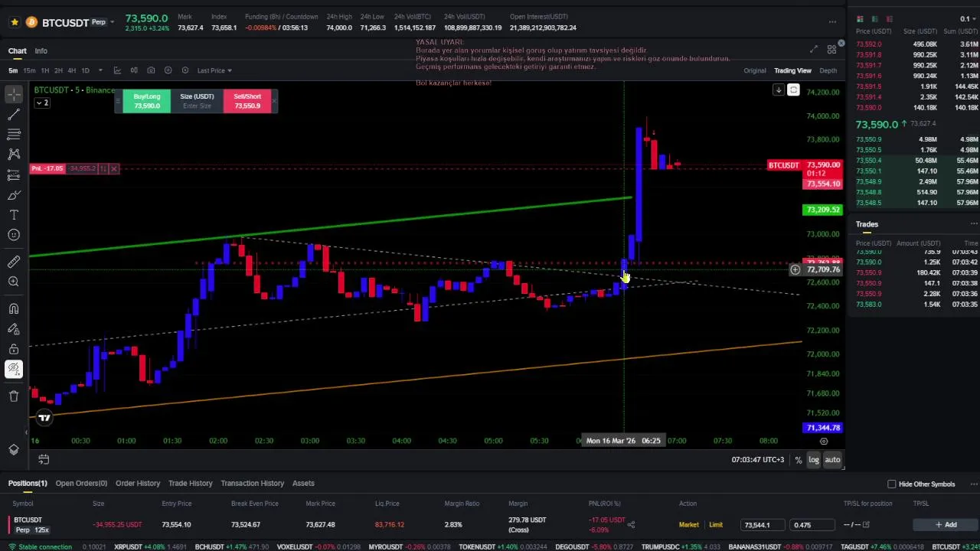Select the 15m timeframe

point(28,70)
